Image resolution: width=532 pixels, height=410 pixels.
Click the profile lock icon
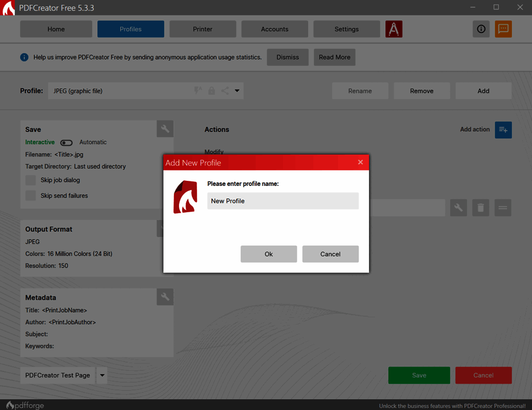[x=211, y=91]
